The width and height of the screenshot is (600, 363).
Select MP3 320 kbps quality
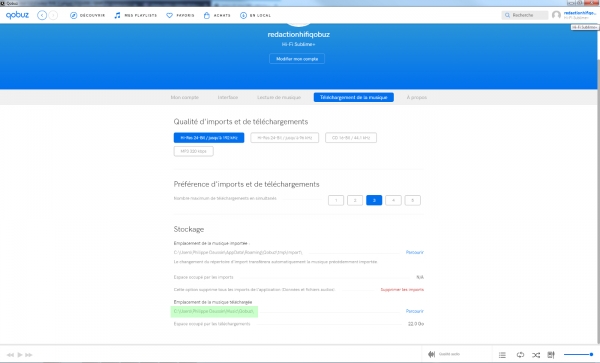coord(194,151)
